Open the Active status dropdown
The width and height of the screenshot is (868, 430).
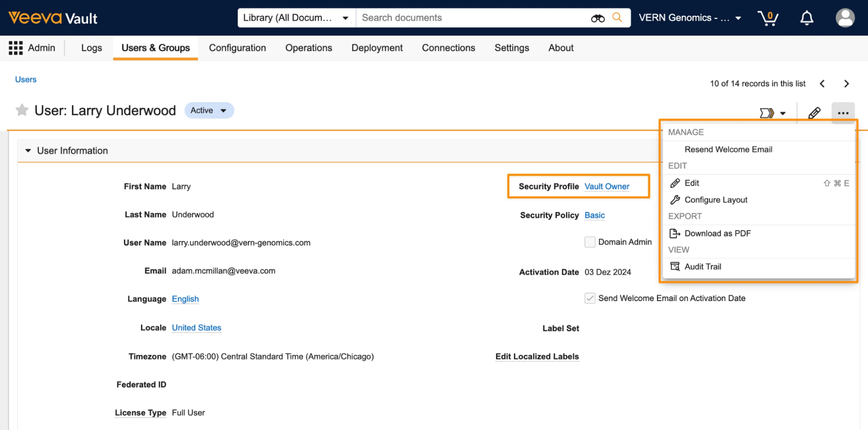209,111
